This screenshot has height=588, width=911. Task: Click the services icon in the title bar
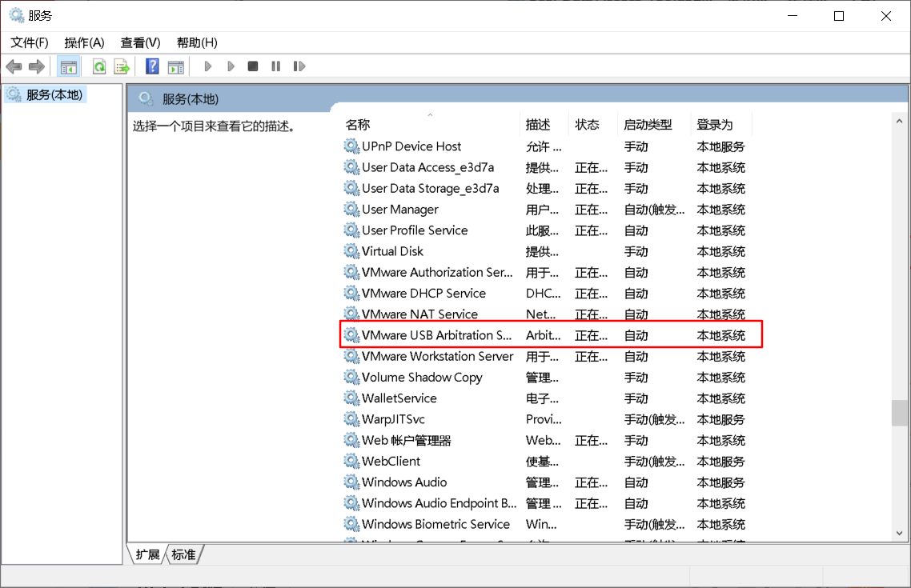point(16,16)
